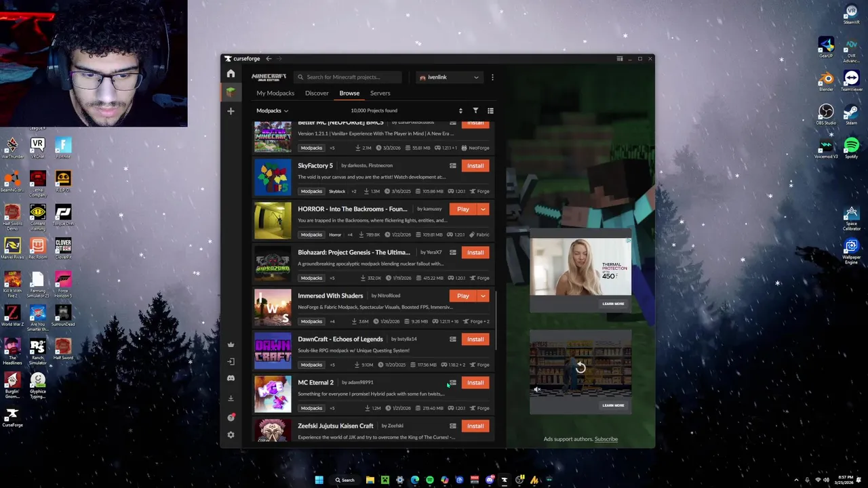
Task: Open the filter funnel icon
Action: pos(475,110)
